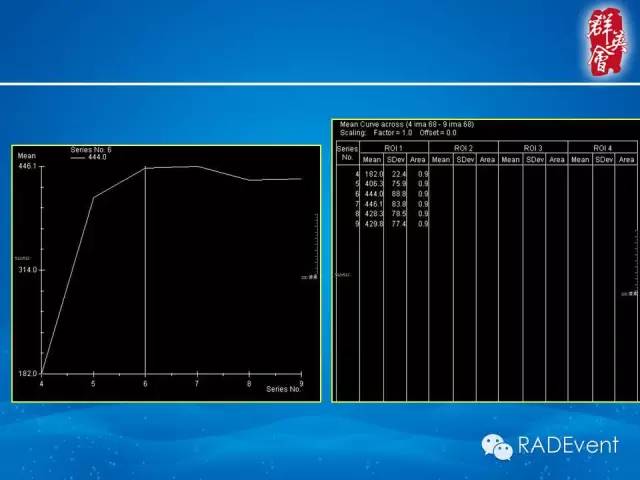Click the 446.1 label on the Mean axis

tap(27, 166)
